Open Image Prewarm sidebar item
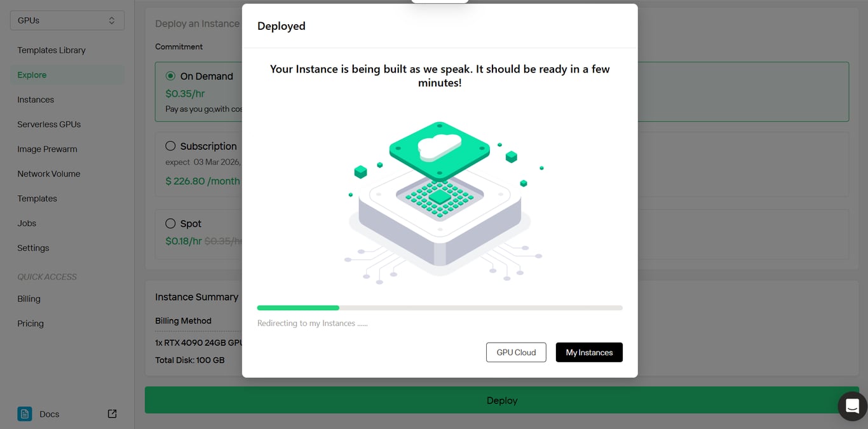This screenshot has width=868, height=429. point(47,149)
